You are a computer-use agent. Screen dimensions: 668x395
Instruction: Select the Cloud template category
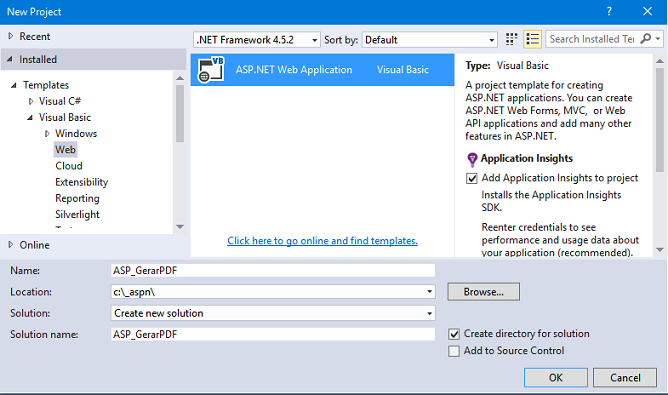click(69, 166)
